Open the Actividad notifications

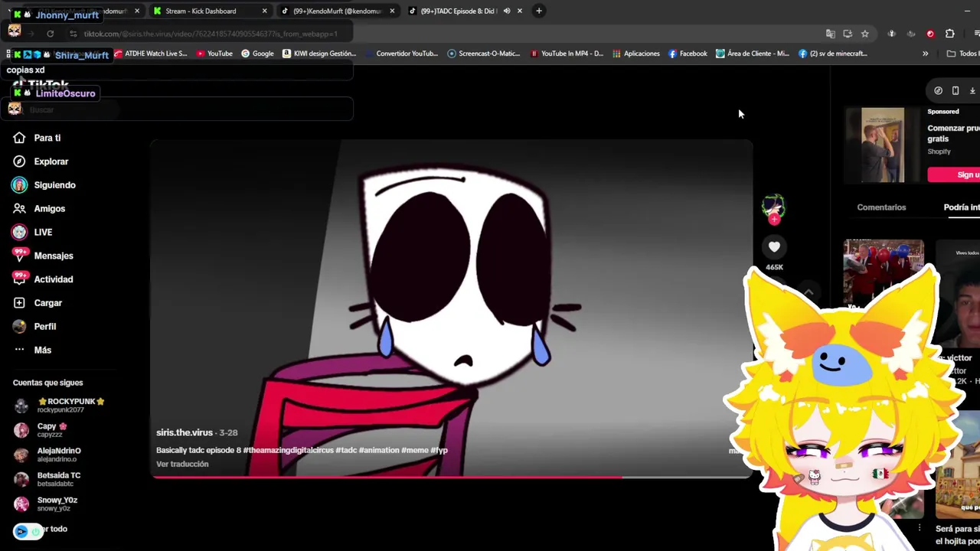click(x=43, y=279)
